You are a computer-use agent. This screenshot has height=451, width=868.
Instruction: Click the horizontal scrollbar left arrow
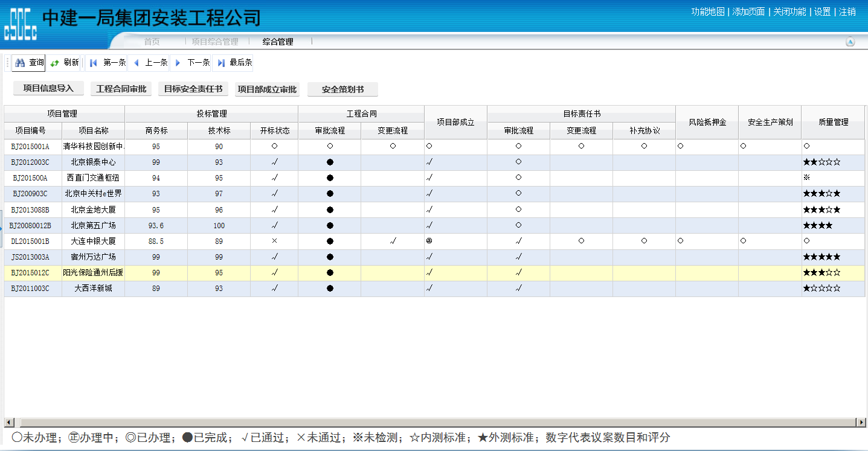click(x=8, y=422)
